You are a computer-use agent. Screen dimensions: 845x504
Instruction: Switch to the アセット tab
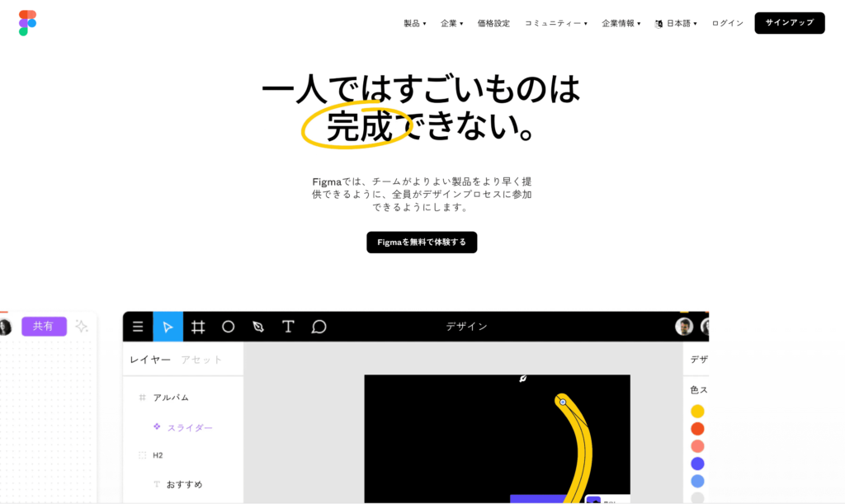[201, 360]
